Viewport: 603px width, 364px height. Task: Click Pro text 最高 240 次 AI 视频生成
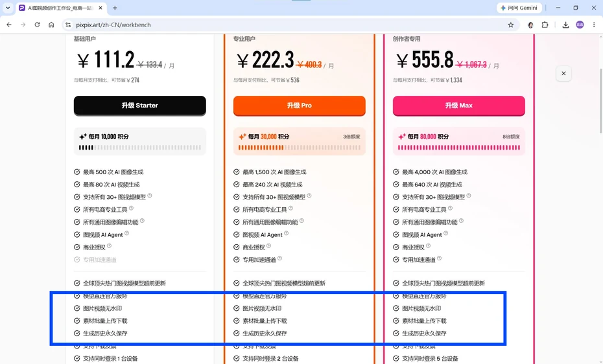[273, 185]
